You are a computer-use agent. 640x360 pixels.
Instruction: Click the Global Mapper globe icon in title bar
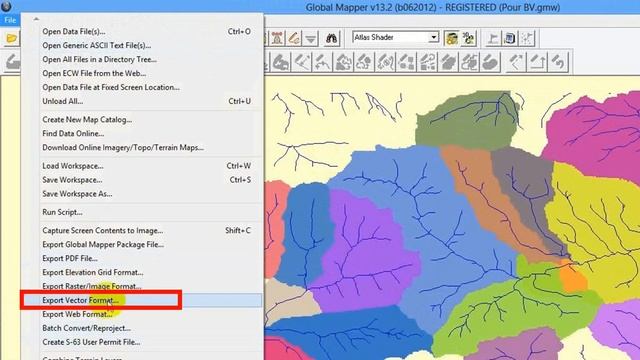click(x=7, y=6)
